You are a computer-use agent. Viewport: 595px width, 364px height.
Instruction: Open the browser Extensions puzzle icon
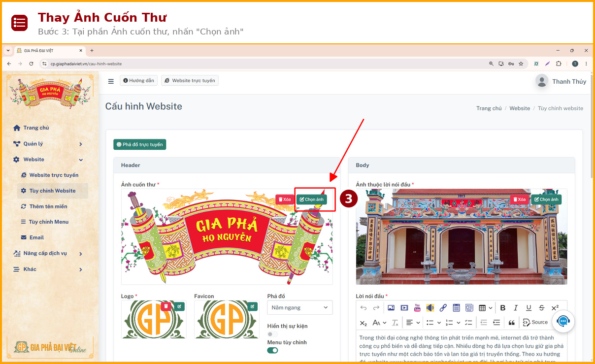[x=559, y=64]
